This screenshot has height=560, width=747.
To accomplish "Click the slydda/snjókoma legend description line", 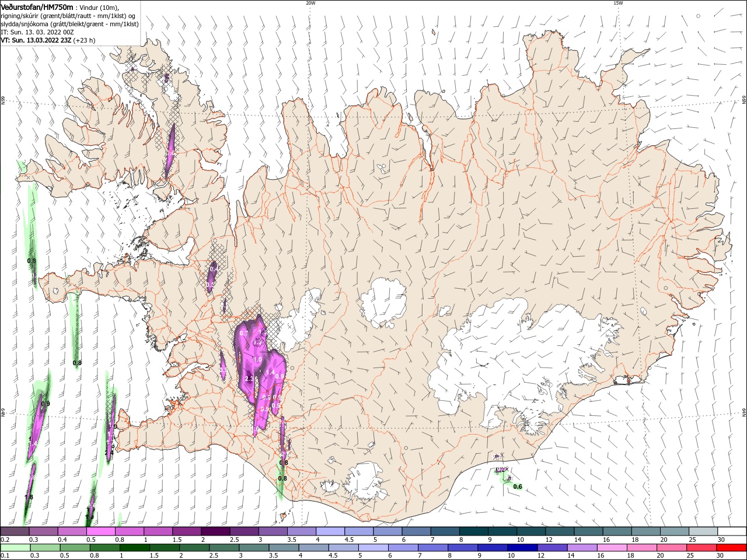I will coord(69,24).
